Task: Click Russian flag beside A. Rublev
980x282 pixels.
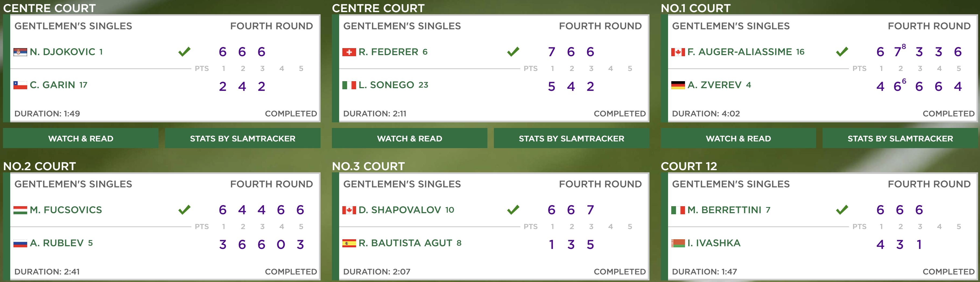Action: click(20, 243)
